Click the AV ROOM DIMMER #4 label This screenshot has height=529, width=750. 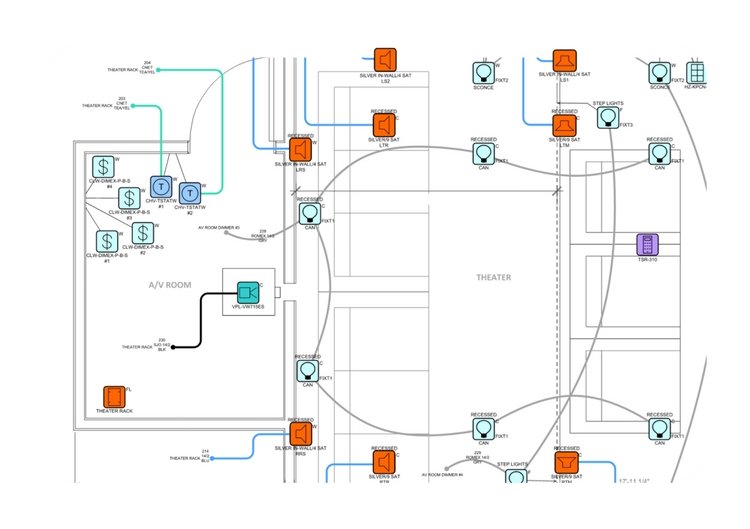pyautogui.click(x=442, y=475)
